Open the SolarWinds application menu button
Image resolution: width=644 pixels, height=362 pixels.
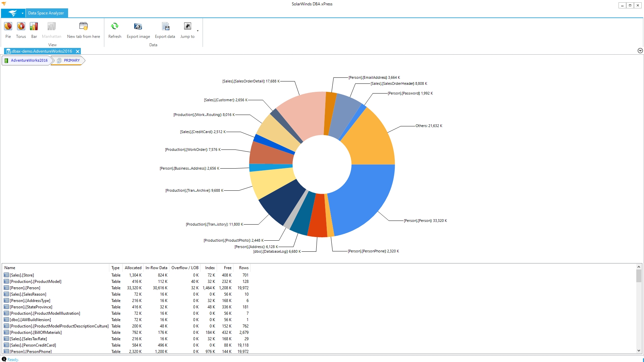click(x=12, y=13)
